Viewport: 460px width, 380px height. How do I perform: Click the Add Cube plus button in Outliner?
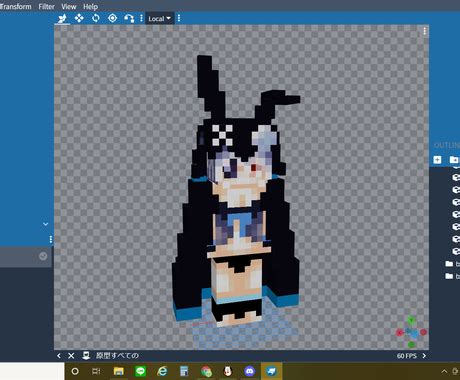[437, 160]
